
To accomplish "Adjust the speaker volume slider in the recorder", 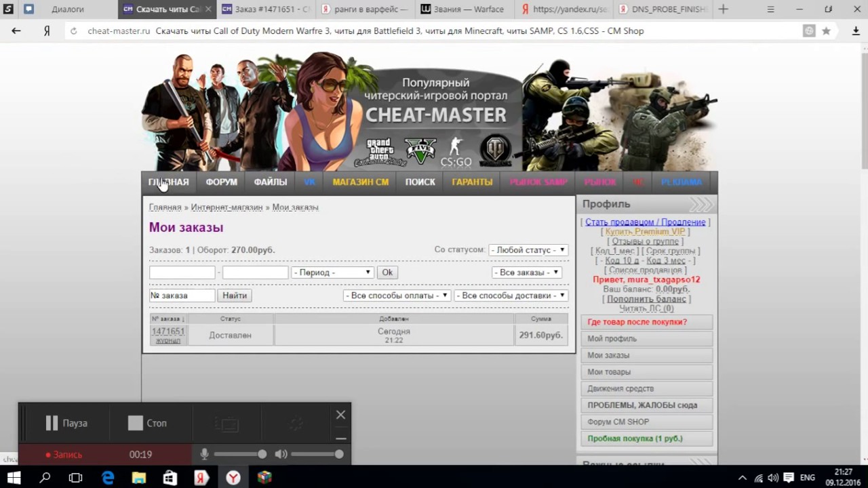I will coord(317,454).
